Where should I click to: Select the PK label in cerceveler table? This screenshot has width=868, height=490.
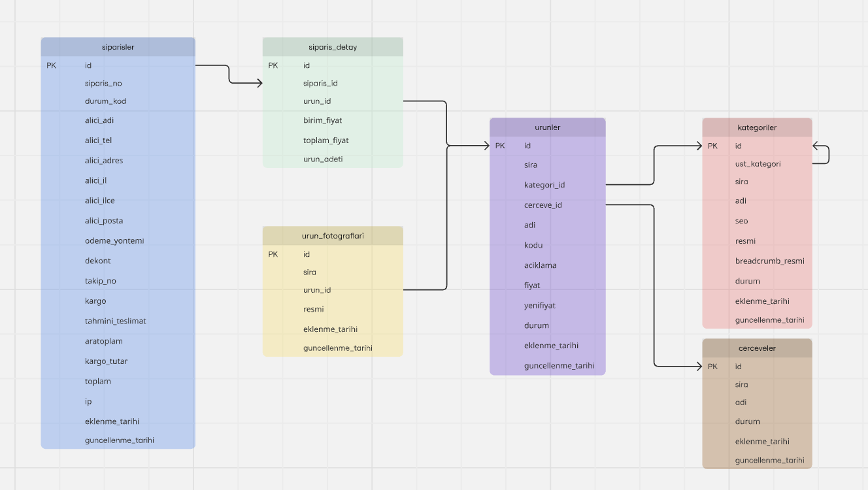tap(713, 367)
